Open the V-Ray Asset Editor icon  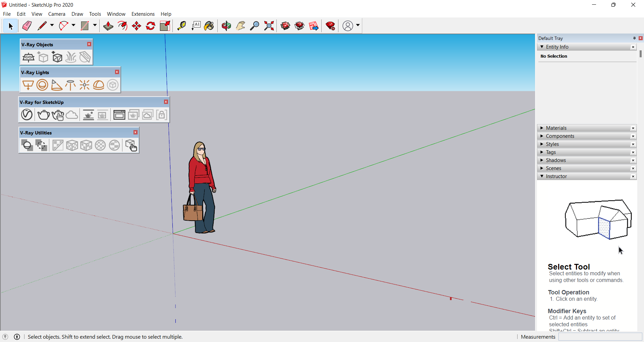click(27, 115)
